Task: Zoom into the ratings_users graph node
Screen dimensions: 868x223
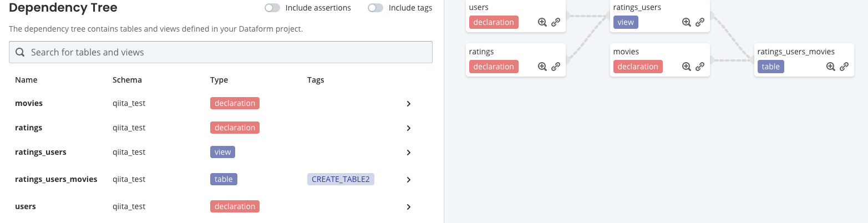Action: (x=687, y=22)
